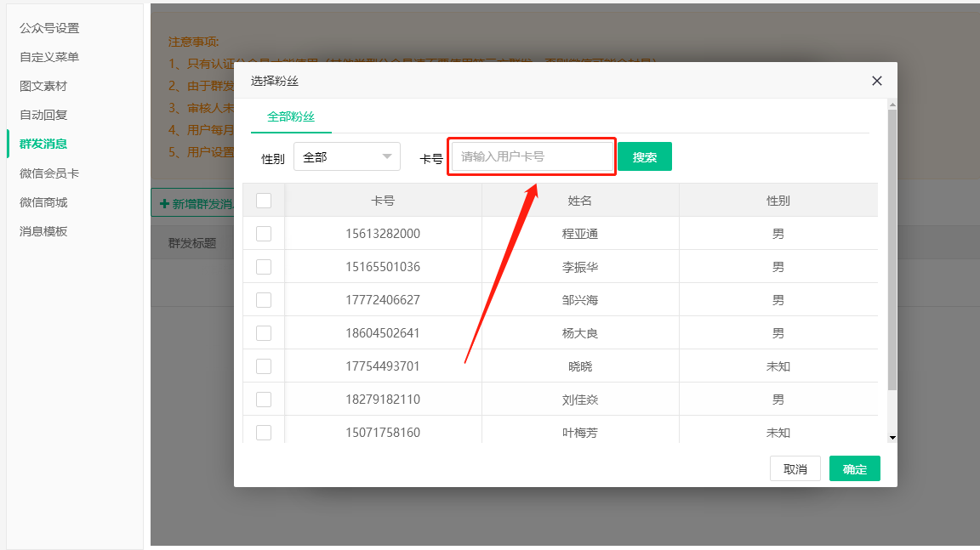Image resolution: width=980 pixels, height=550 pixels.
Task: Select the row checkbox for 李振华
Action: point(264,267)
